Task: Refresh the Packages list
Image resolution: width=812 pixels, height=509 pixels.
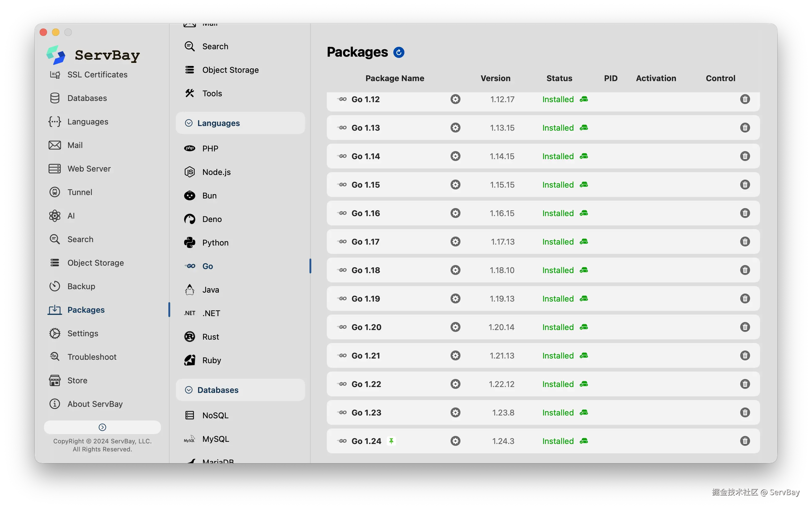Action: point(399,53)
